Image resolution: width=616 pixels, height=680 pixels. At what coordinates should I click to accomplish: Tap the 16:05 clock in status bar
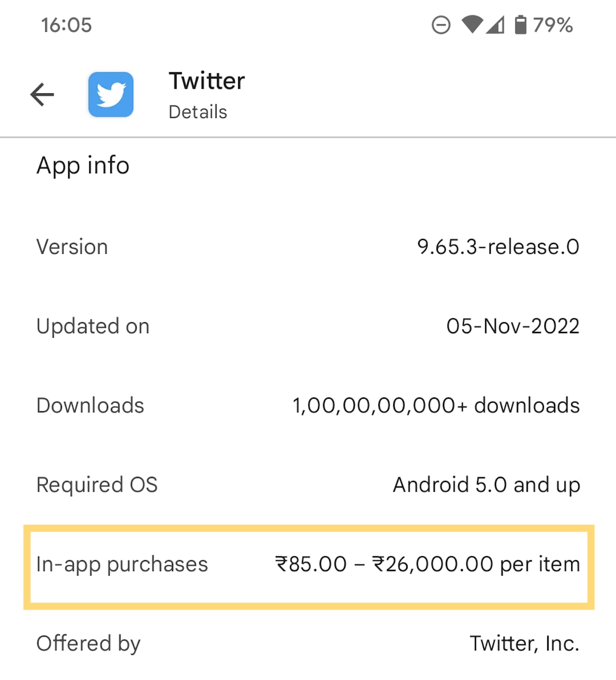66,25
